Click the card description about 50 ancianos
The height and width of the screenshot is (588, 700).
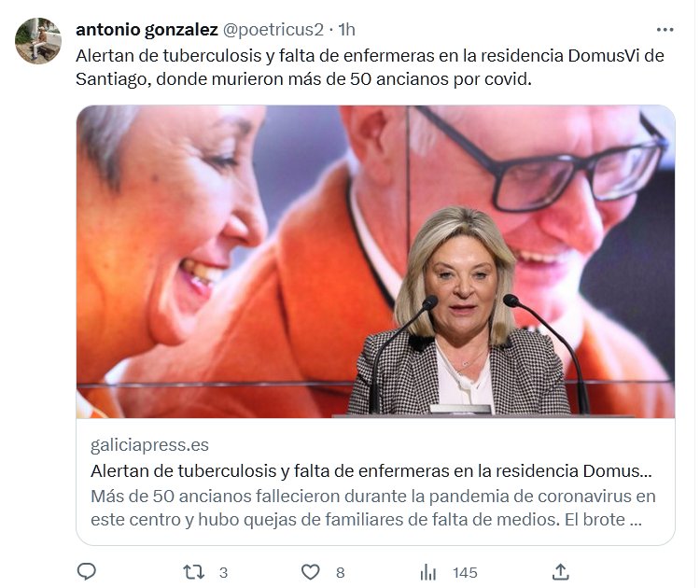pyautogui.click(x=373, y=508)
